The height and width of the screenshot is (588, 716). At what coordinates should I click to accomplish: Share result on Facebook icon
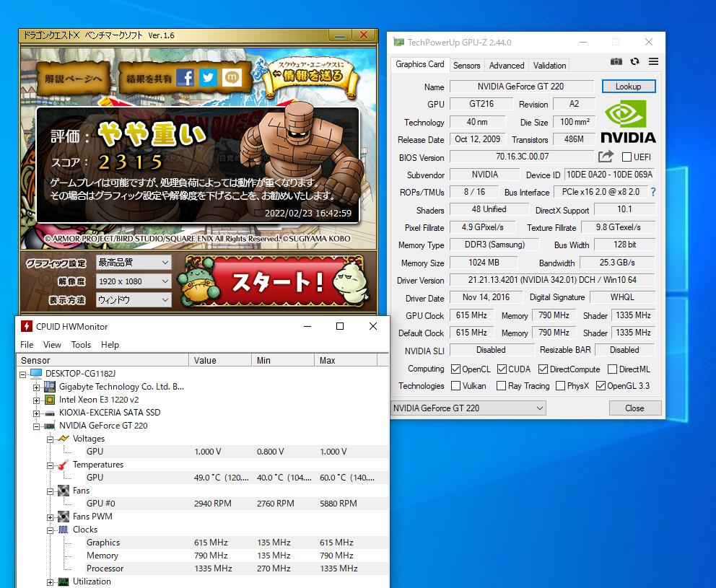click(x=185, y=78)
